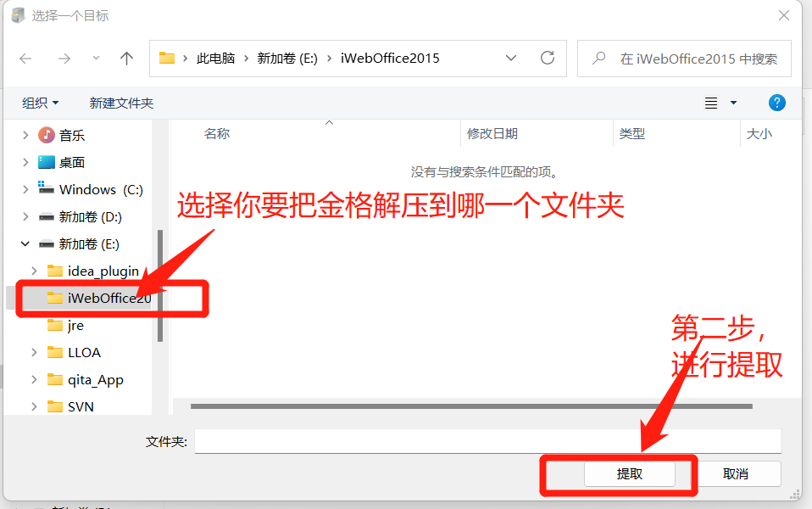Screen dimensions: 812x509
Task: Select the 音乐 music folder
Action: click(x=72, y=135)
